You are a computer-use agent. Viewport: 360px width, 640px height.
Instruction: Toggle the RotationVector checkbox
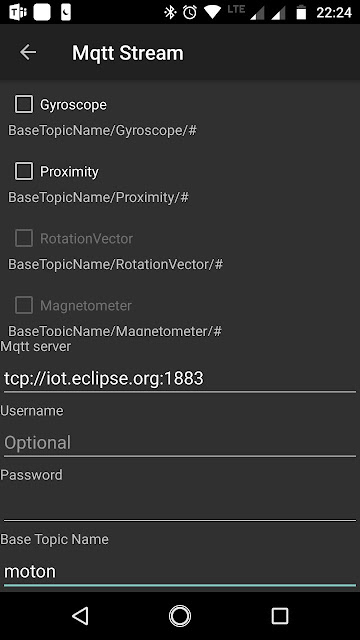pos(24,238)
